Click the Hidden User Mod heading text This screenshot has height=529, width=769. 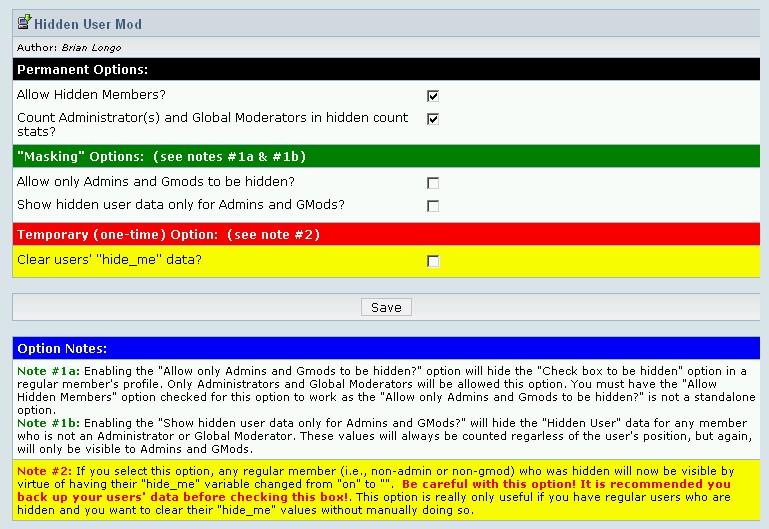click(x=88, y=24)
